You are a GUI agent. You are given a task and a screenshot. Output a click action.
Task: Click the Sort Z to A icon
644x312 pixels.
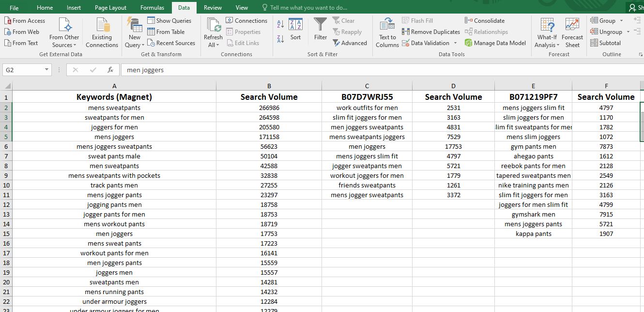280,39
